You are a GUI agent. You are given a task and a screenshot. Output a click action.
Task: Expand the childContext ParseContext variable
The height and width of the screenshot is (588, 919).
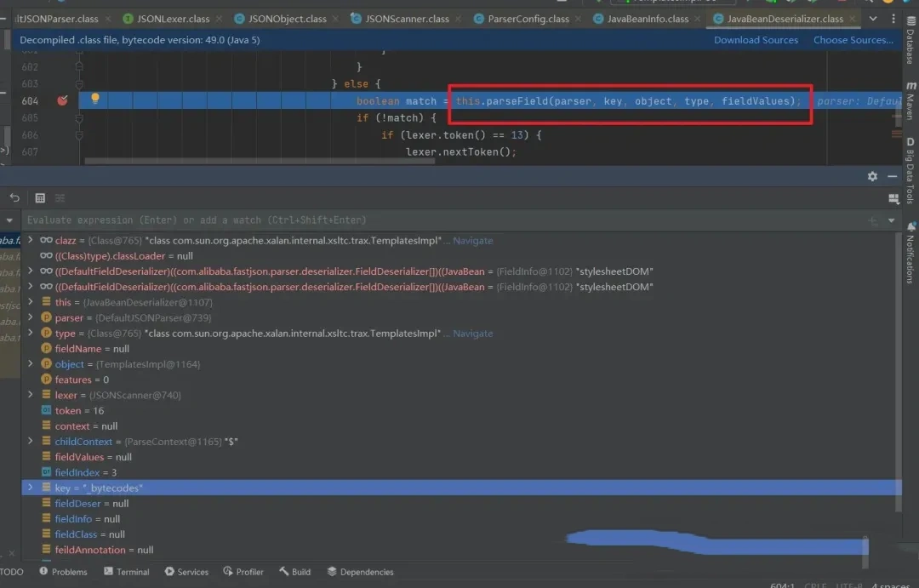(x=31, y=441)
